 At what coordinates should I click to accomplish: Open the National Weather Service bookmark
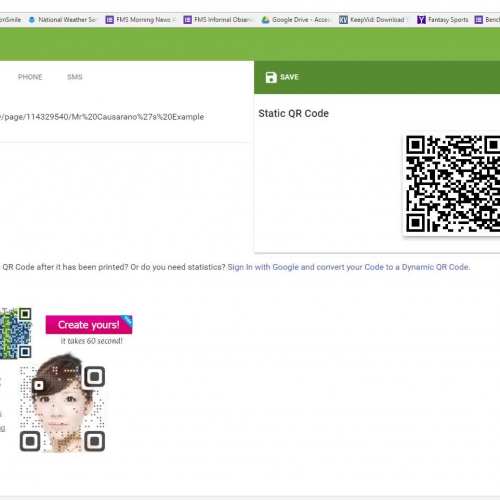point(63,20)
